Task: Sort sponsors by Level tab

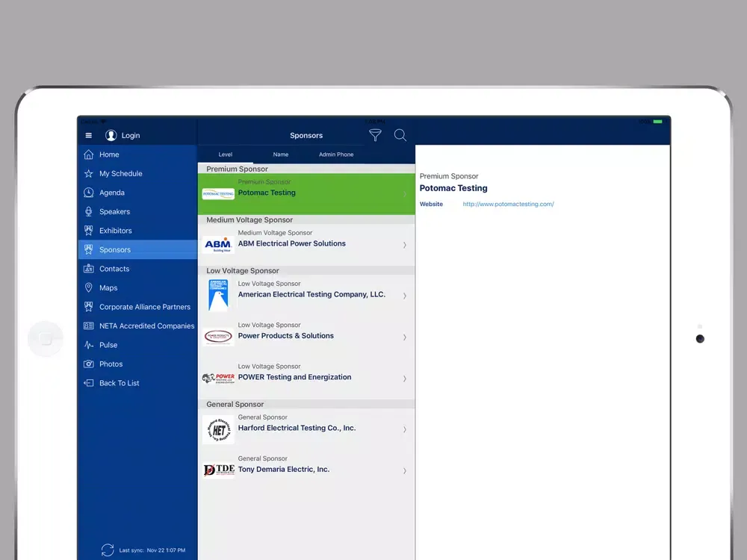Action: point(226,155)
